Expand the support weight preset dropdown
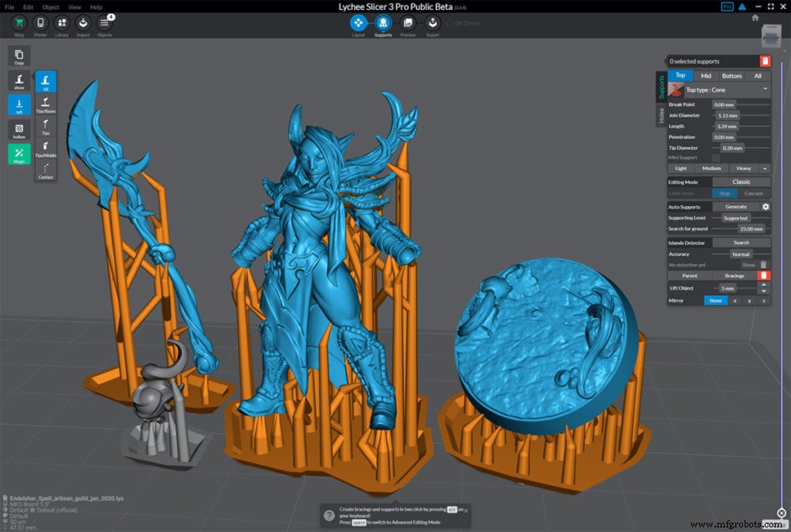This screenshot has width=791, height=532. [x=765, y=168]
